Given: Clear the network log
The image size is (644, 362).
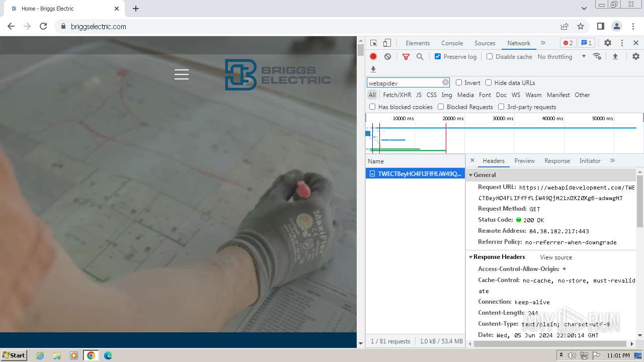Looking at the screenshot, I should (x=387, y=56).
